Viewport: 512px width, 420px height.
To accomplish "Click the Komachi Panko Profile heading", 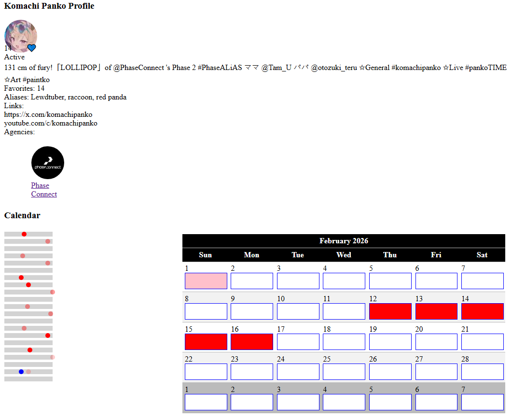I will coord(49,6).
